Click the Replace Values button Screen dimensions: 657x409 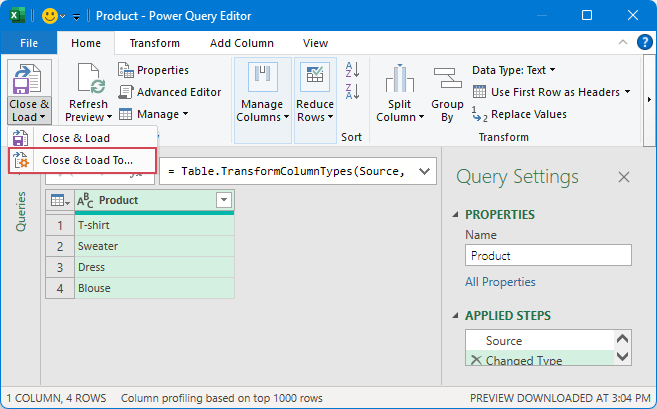pyautogui.click(x=519, y=114)
